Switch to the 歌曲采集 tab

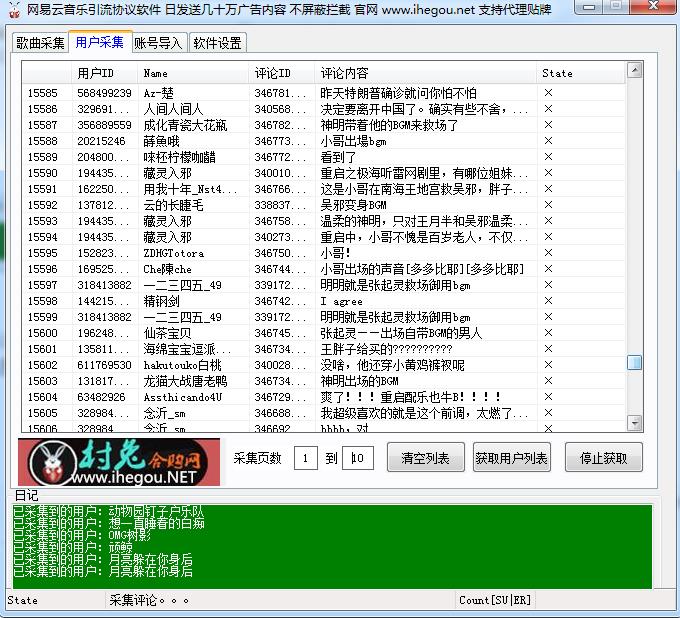click(40, 43)
